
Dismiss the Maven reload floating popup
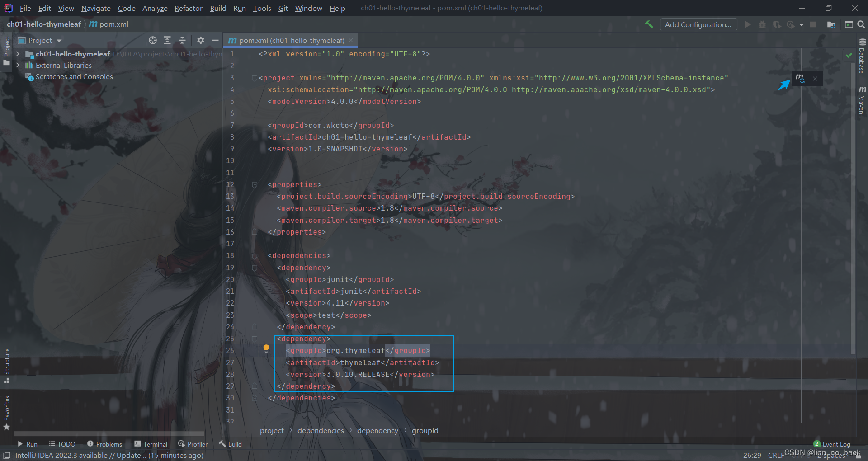pyautogui.click(x=815, y=79)
